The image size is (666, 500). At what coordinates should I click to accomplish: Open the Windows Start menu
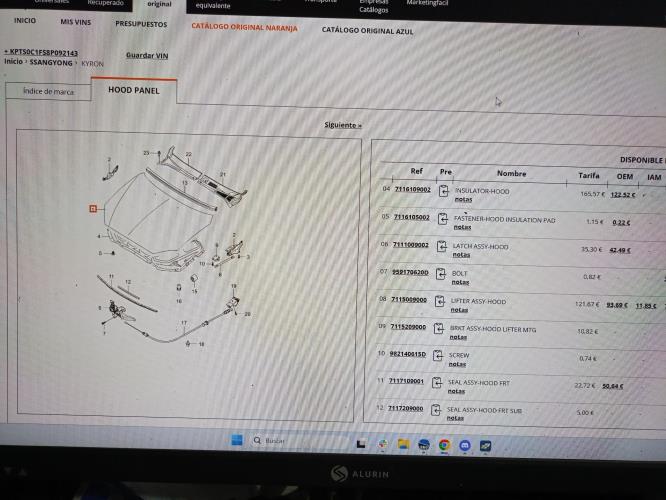point(237,440)
